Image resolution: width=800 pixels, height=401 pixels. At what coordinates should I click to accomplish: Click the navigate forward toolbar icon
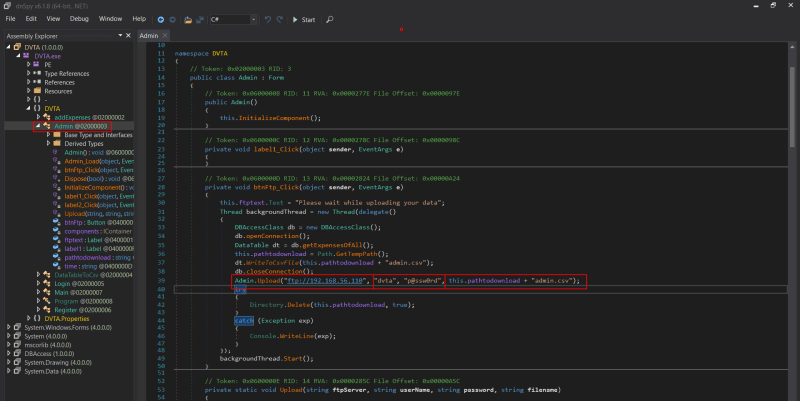click(172, 19)
